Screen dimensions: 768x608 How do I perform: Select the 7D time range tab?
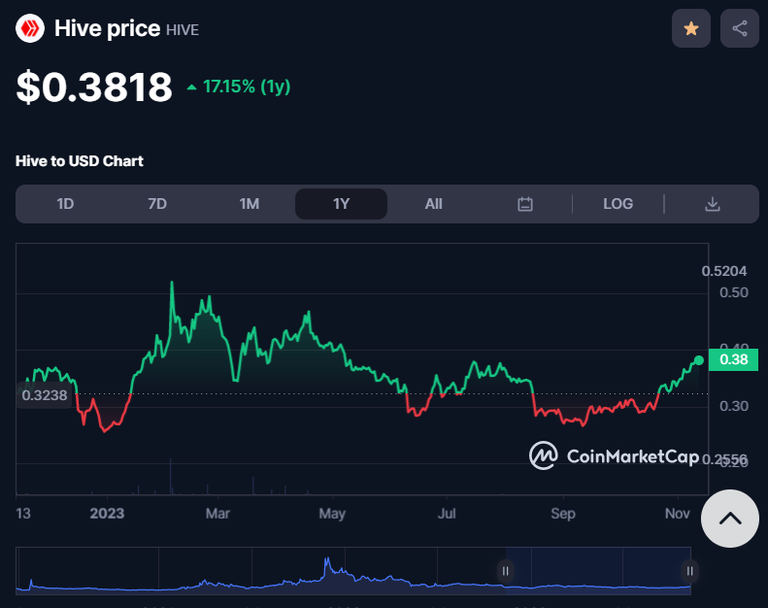(x=157, y=204)
